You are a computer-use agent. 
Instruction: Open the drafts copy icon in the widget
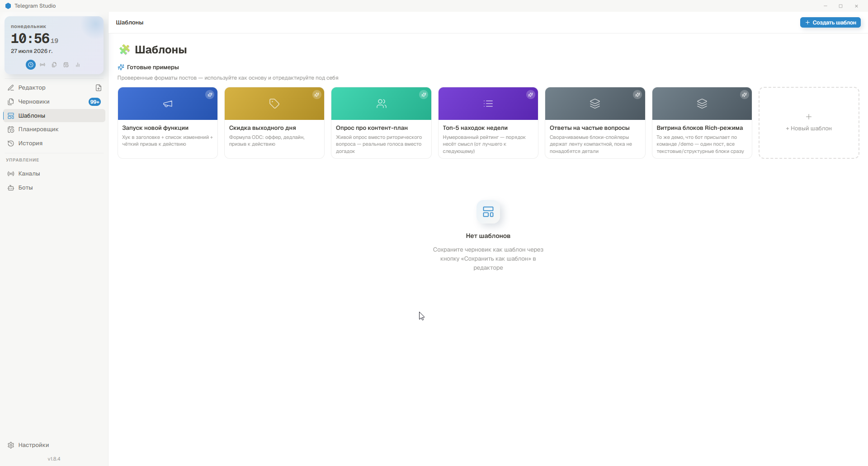coord(54,65)
